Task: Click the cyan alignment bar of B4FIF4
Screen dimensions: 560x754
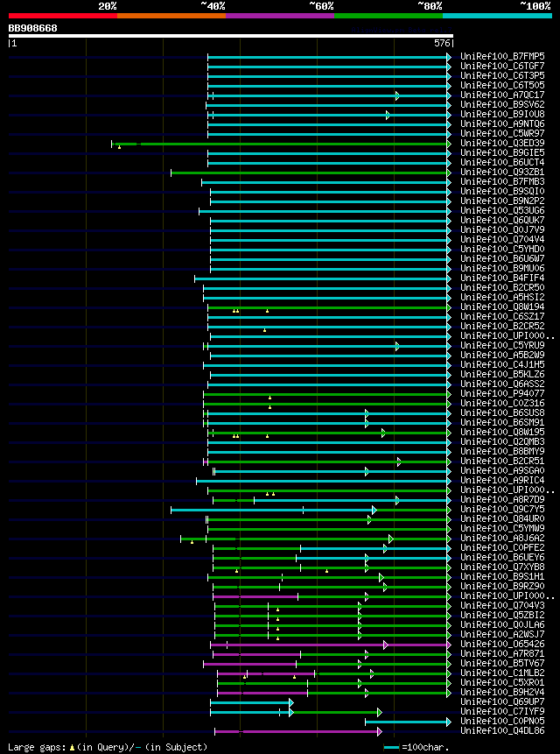Action: [x=321, y=278]
